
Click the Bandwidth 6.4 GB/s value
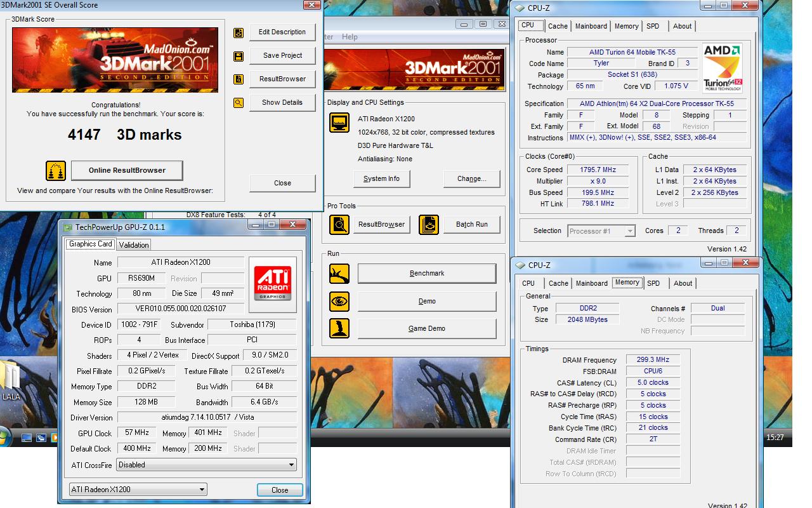click(x=264, y=402)
